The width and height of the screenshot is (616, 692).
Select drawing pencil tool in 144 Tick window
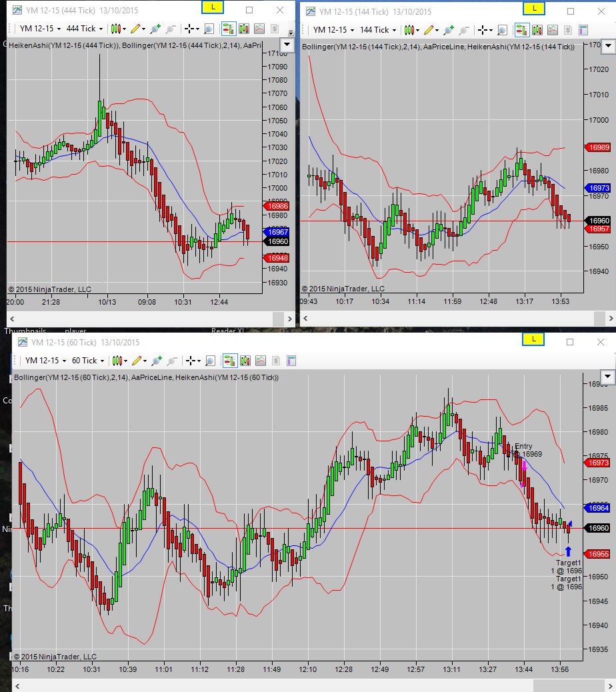click(x=431, y=30)
